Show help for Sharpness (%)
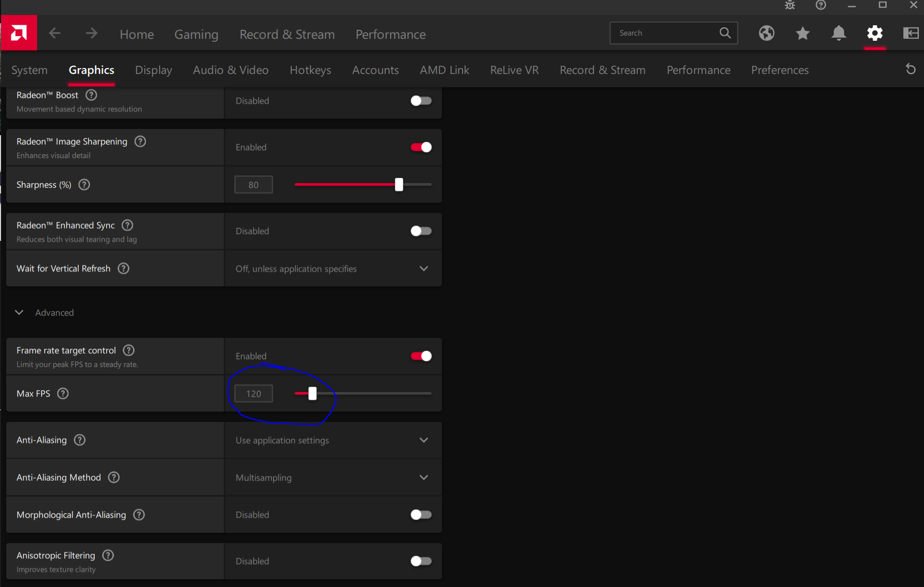Image resolution: width=924 pixels, height=587 pixels. pyautogui.click(x=84, y=185)
